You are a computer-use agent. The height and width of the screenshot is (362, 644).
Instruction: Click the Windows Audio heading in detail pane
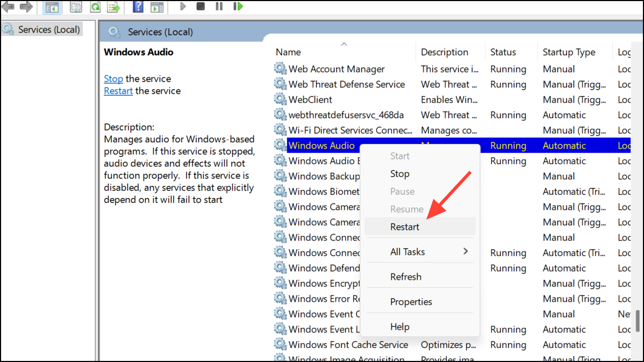click(138, 52)
